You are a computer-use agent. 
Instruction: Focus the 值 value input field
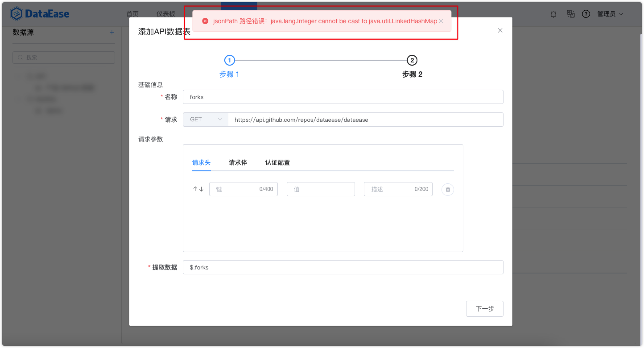point(321,189)
